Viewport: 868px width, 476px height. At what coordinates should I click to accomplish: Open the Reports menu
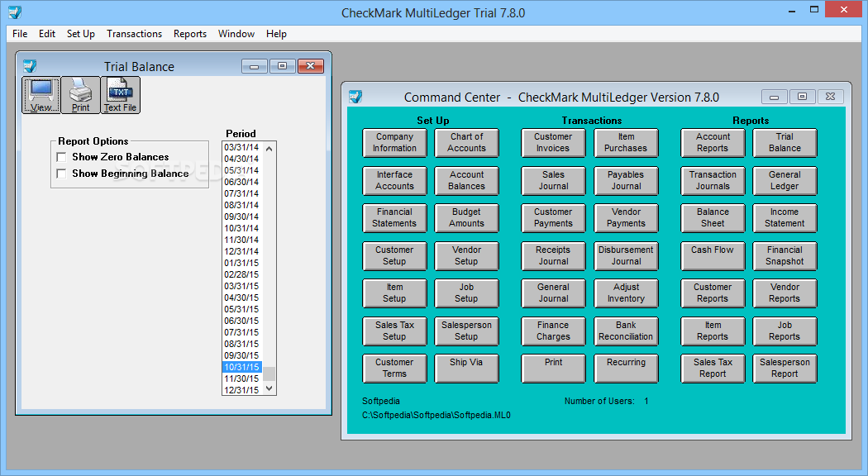[x=190, y=34]
